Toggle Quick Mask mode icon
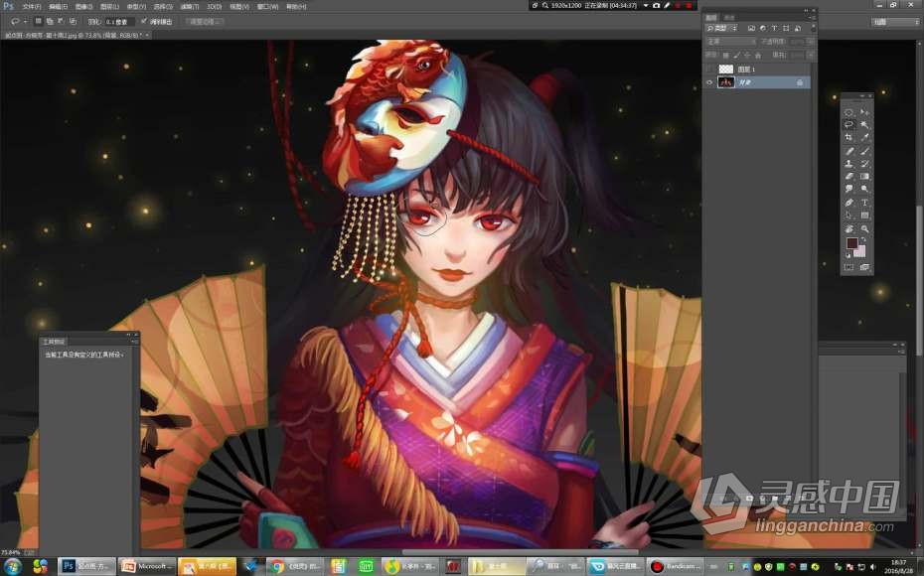Viewport: 924px width, 576px height. [x=849, y=267]
